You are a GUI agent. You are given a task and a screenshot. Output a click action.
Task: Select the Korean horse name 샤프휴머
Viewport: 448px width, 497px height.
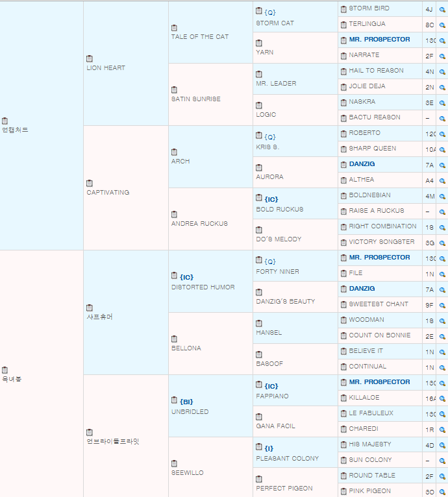99,317
